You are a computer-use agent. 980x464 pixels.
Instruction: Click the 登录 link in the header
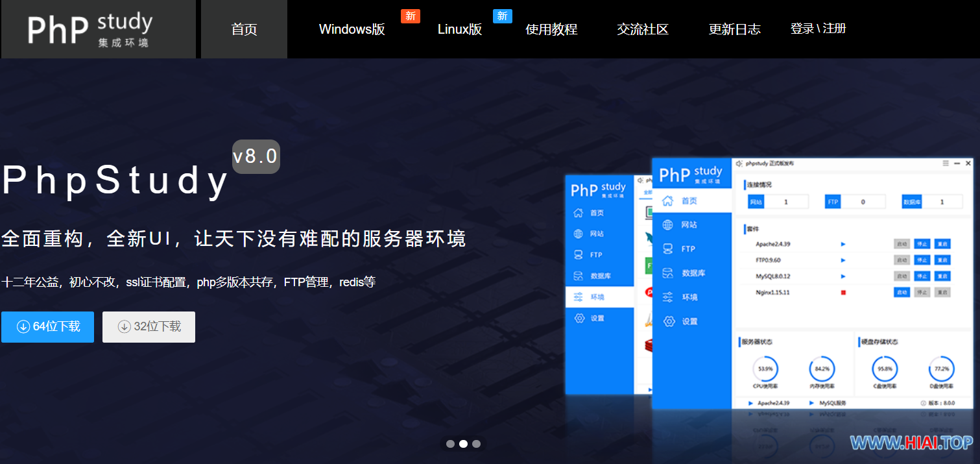pos(802,29)
